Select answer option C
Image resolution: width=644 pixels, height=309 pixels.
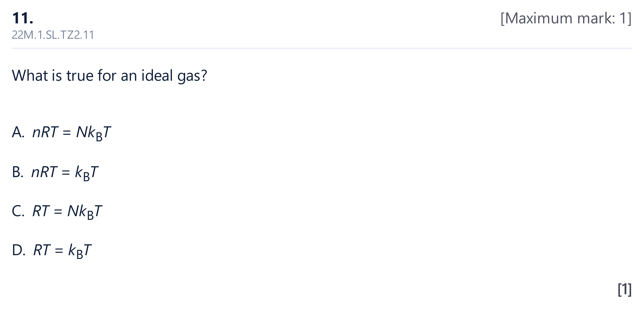click(57, 211)
